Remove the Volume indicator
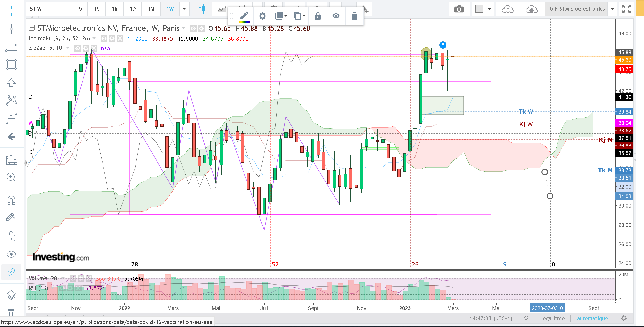This screenshot has width=644, height=327. (89, 278)
